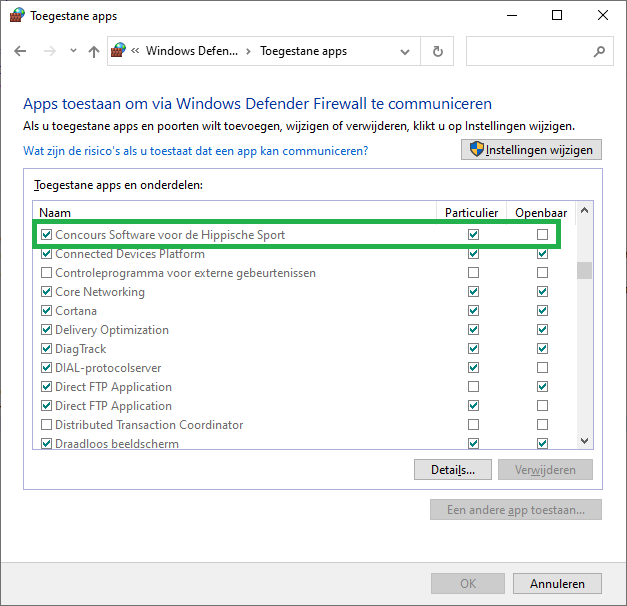This screenshot has height=606, width=627.
Task: Select the Core Networking row text
Action: (100, 292)
